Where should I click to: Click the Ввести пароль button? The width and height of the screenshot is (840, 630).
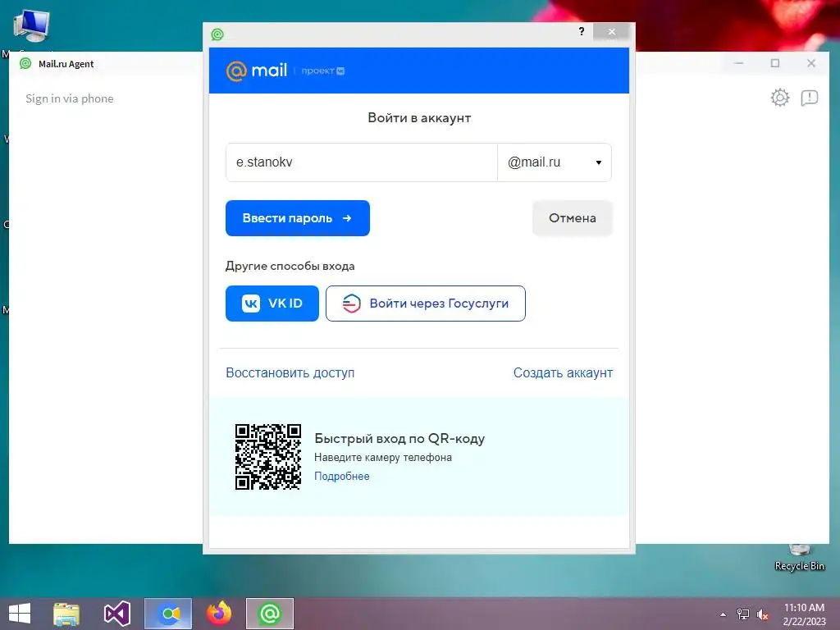[297, 218]
